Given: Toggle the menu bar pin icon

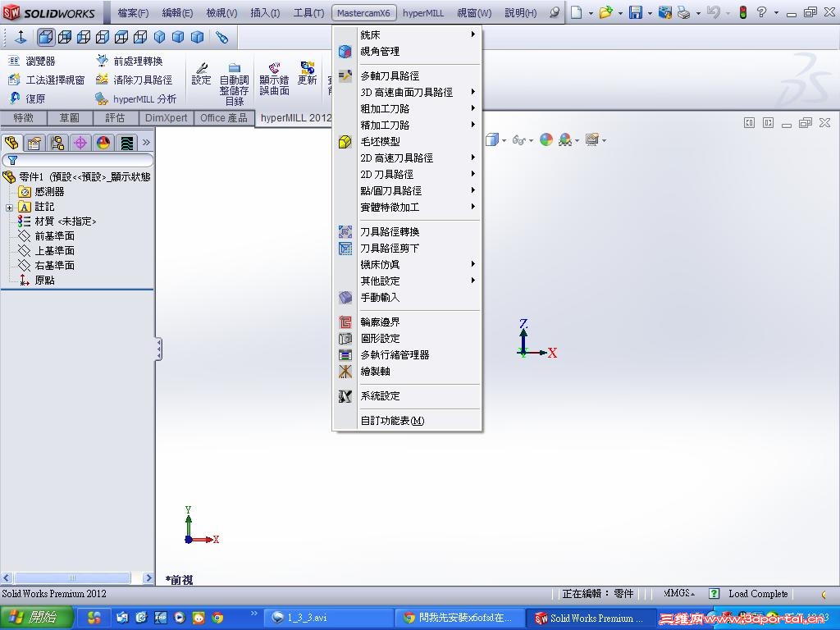Looking at the screenshot, I should click(555, 12).
